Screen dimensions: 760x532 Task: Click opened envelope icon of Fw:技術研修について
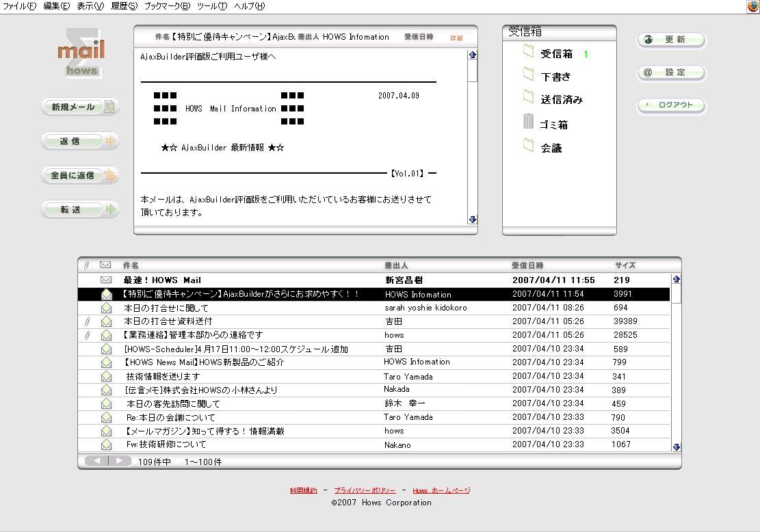tap(106, 444)
